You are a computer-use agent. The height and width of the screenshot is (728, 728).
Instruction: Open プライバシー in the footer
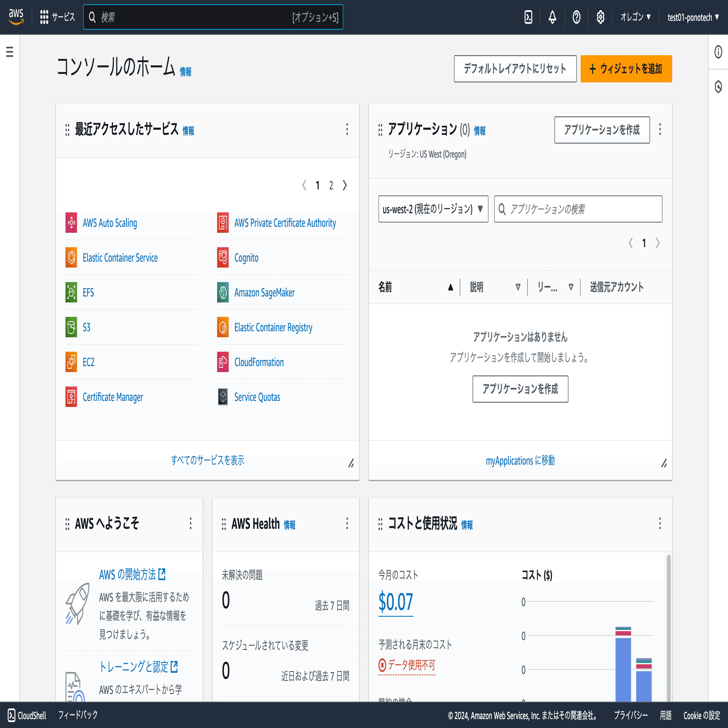[631, 715]
